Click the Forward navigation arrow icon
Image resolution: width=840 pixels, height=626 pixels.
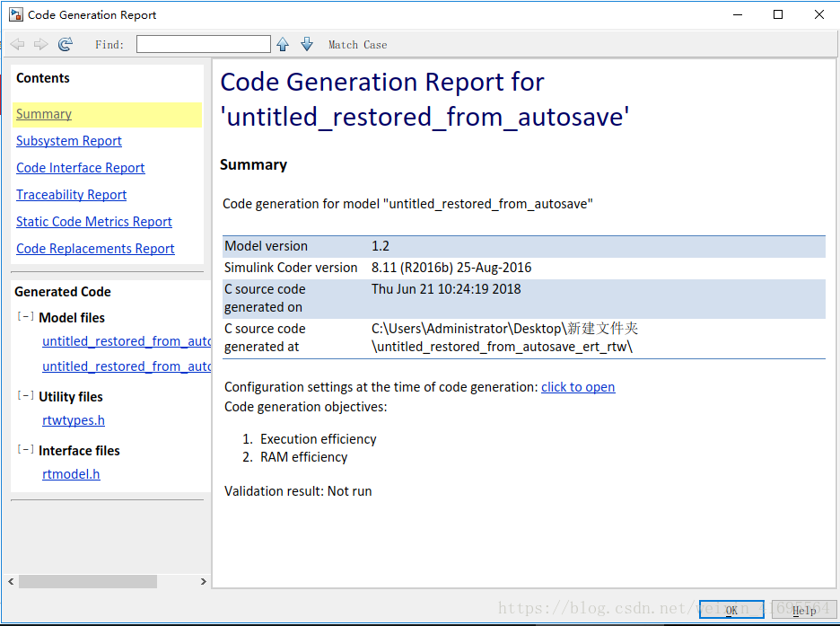point(41,44)
